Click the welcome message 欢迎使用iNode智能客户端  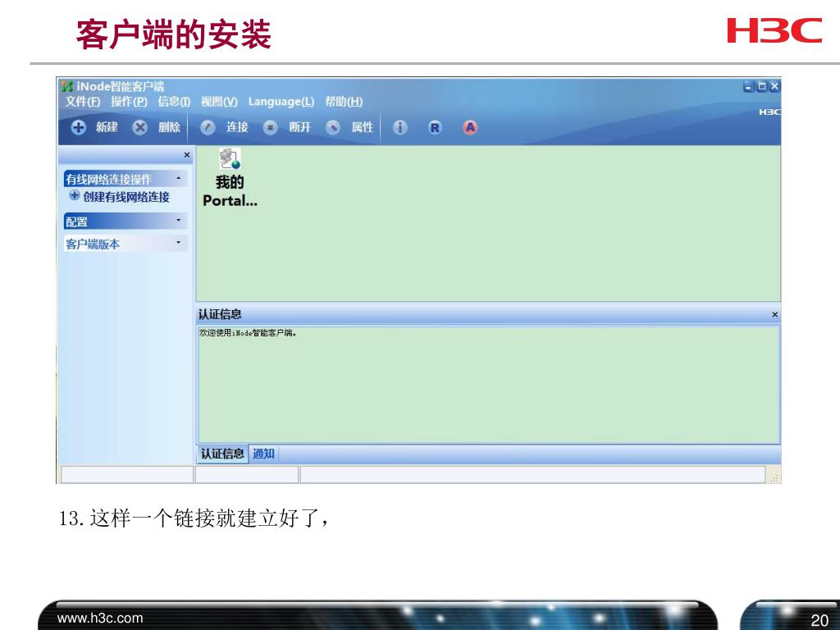click(248, 333)
